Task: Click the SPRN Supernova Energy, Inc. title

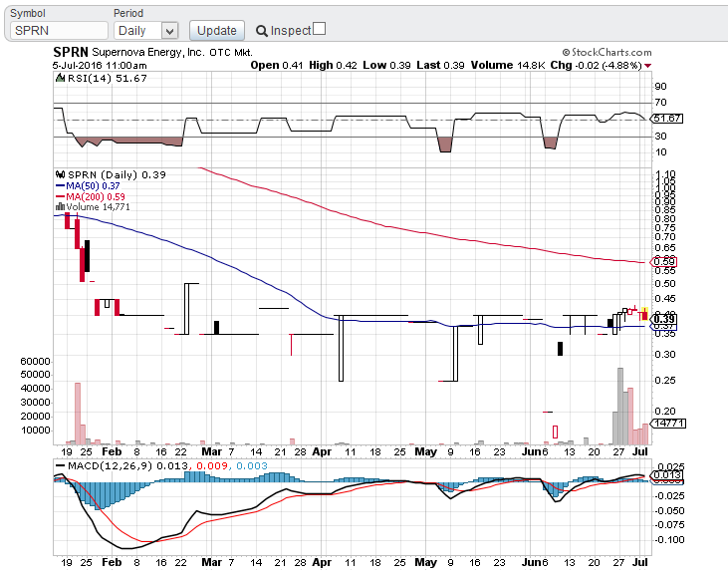Action: click(x=152, y=52)
